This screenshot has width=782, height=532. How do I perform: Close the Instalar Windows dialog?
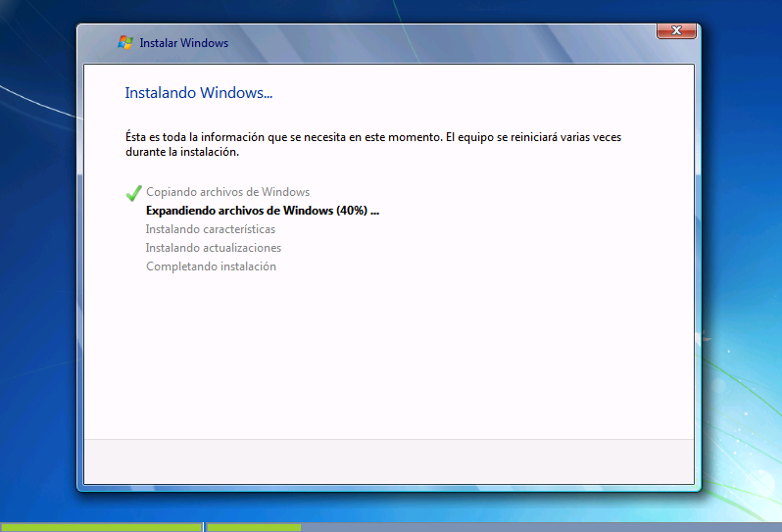[676, 31]
